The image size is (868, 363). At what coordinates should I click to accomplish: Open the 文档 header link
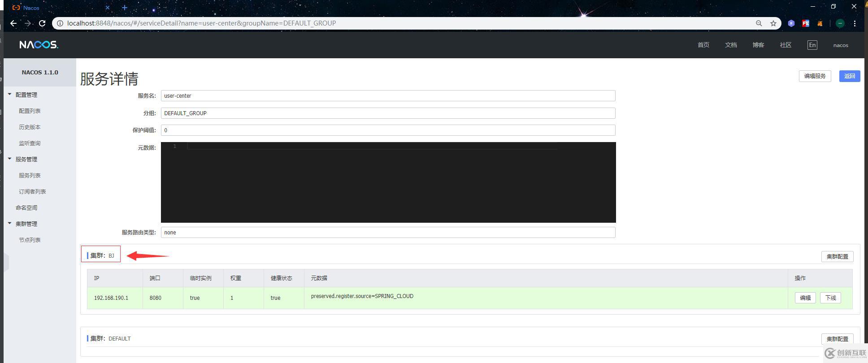click(731, 45)
